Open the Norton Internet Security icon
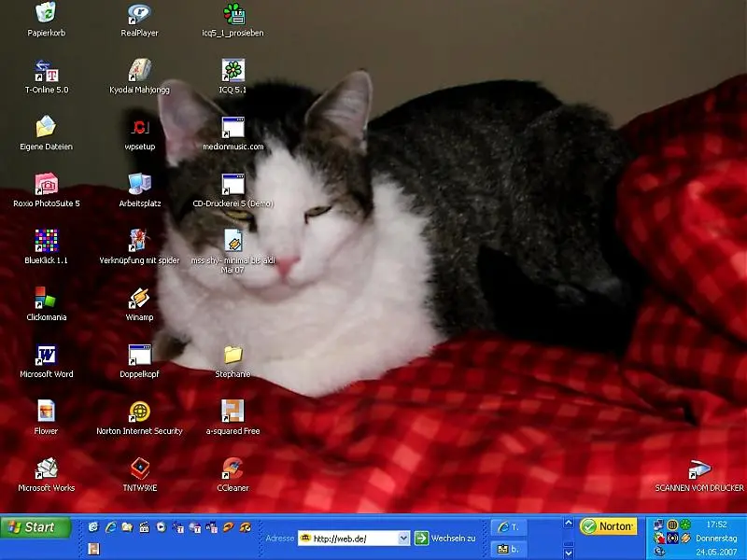The width and height of the screenshot is (747, 560). point(140,413)
